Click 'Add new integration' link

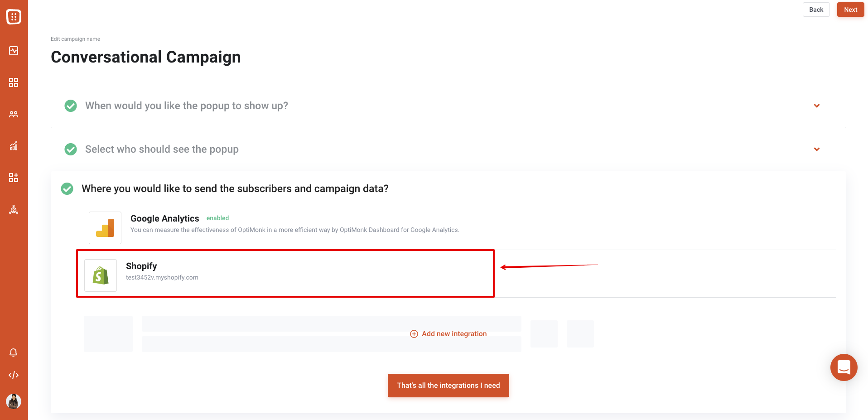pyautogui.click(x=448, y=334)
